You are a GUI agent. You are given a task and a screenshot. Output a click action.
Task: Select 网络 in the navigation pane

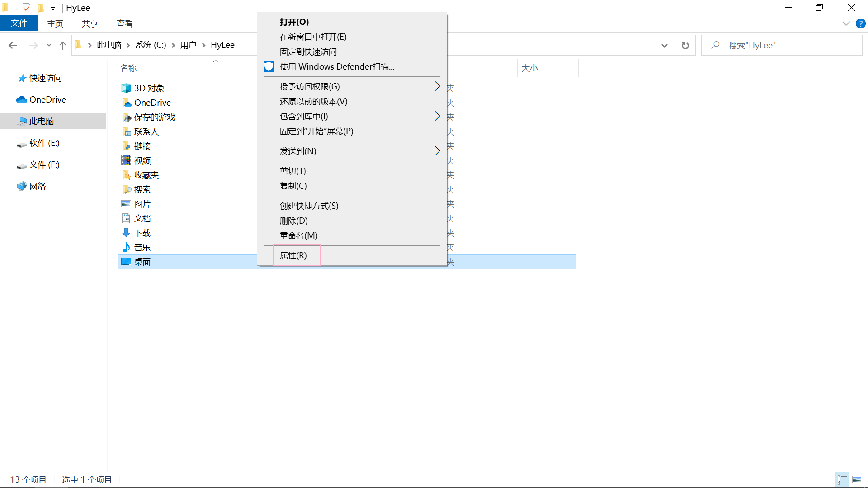click(37, 186)
